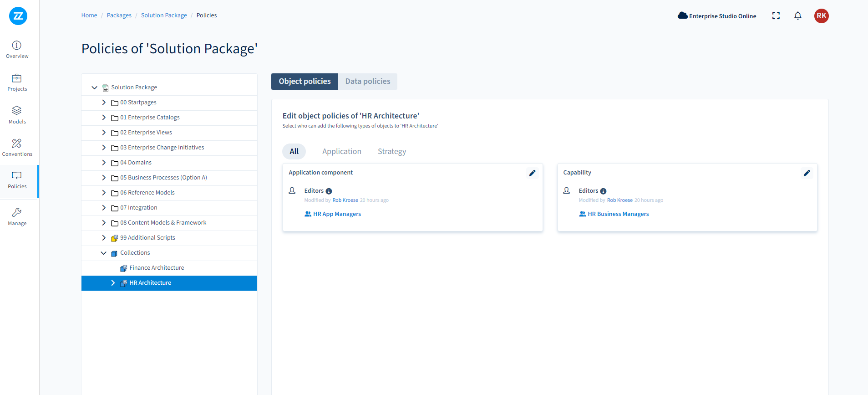The image size is (868, 395).
Task: Select the Application filter tab
Action: [342, 151]
